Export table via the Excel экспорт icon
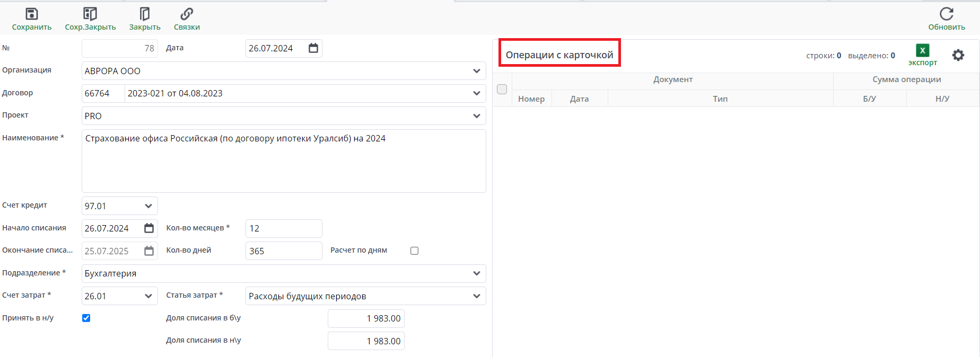Viewport: 980px width, 357px height. (x=923, y=51)
